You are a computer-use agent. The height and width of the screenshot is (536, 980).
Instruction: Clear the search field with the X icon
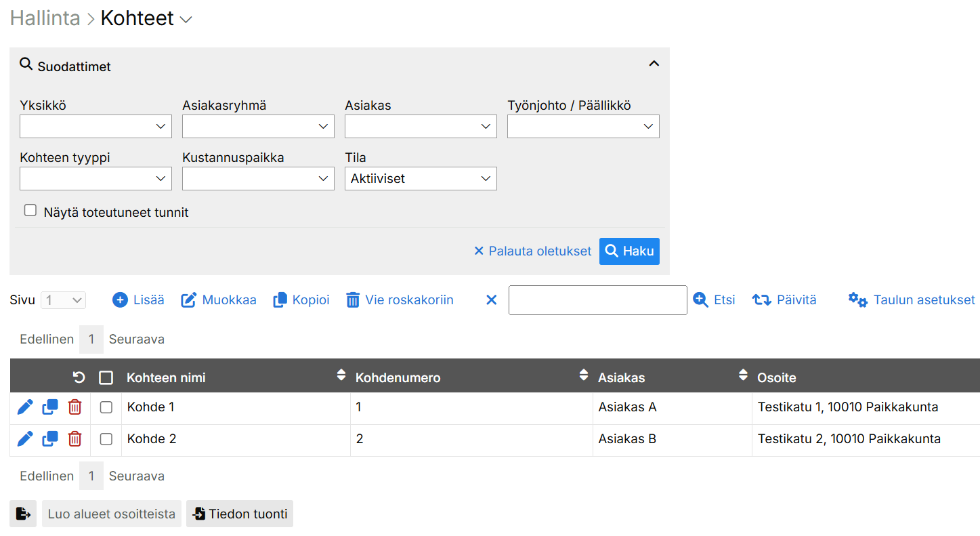[x=492, y=300]
